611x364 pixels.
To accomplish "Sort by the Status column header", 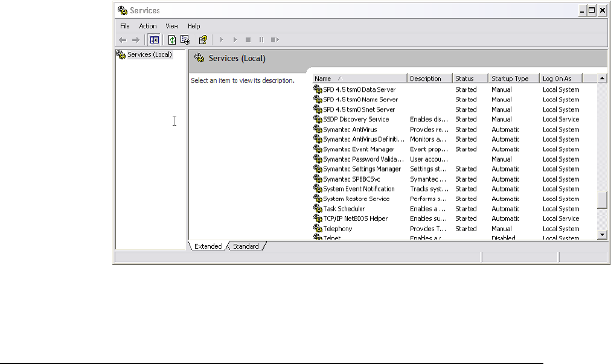I will tap(470, 78).
